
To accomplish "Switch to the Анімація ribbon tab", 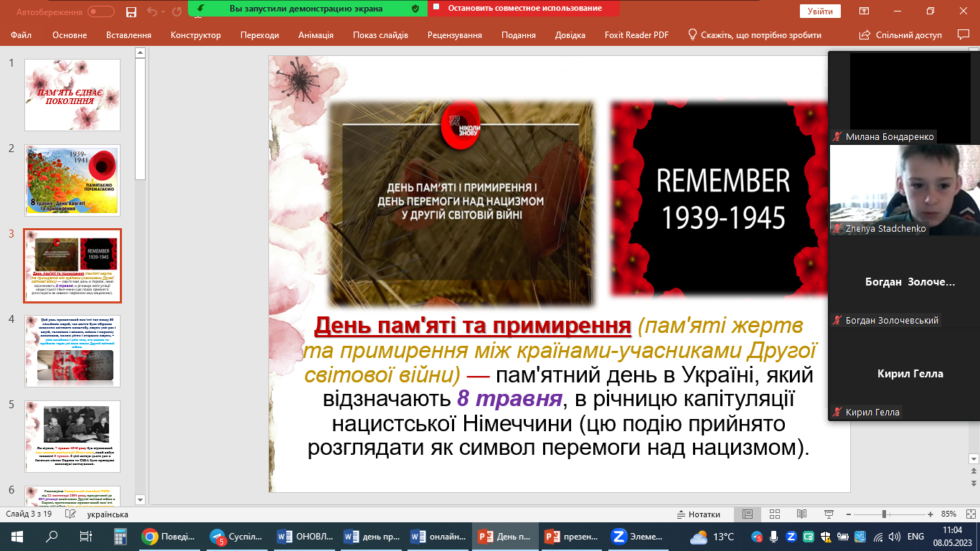I will tap(316, 35).
